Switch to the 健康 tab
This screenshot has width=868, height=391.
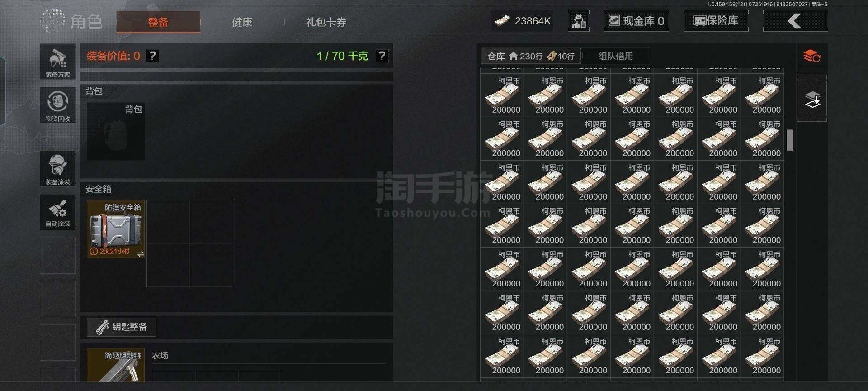coord(242,22)
